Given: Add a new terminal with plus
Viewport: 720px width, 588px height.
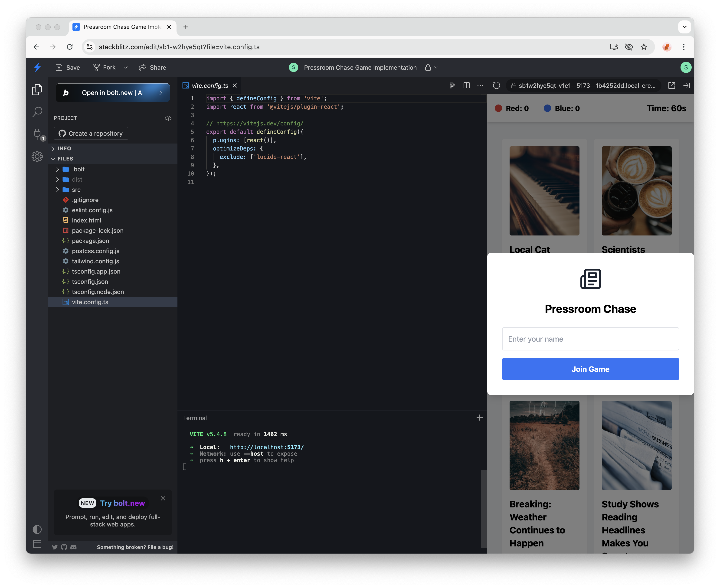Looking at the screenshot, I should pyautogui.click(x=479, y=418).
